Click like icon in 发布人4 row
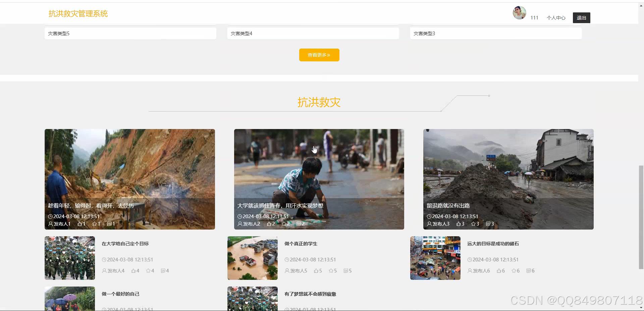Screen dimensions: 644x311 (133, 271)
